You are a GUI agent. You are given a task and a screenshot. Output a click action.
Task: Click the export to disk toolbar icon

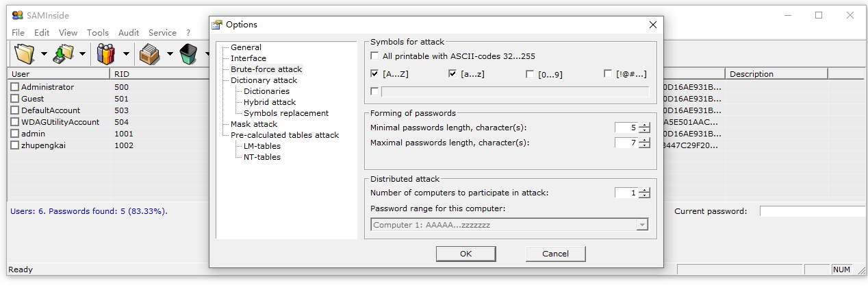tap(65, 53)
